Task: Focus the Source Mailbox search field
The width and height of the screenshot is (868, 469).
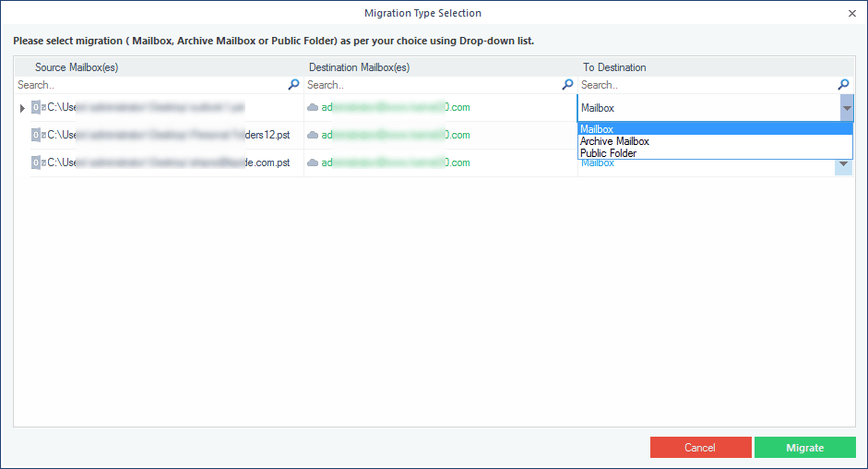Action: click(x=150, y=85)
